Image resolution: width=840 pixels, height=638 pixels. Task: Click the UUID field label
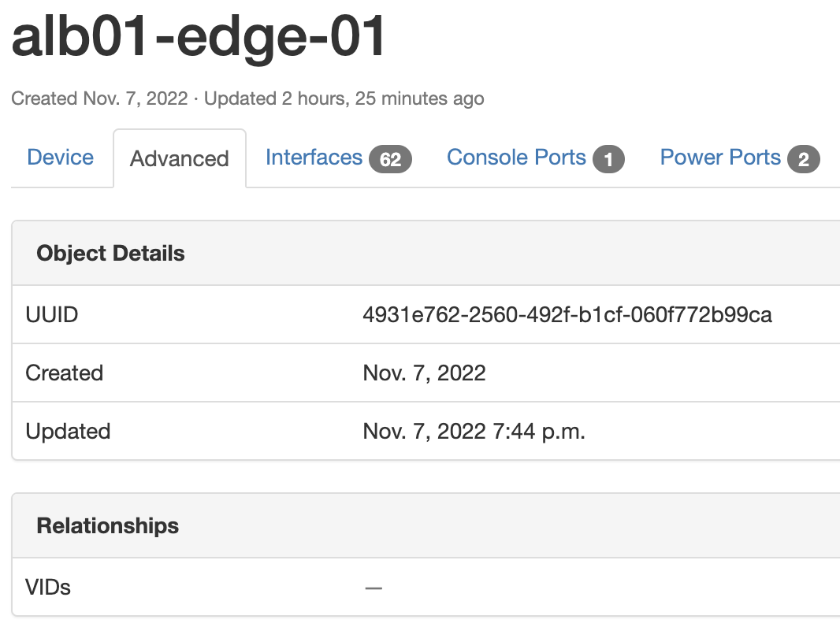[52, 315]
